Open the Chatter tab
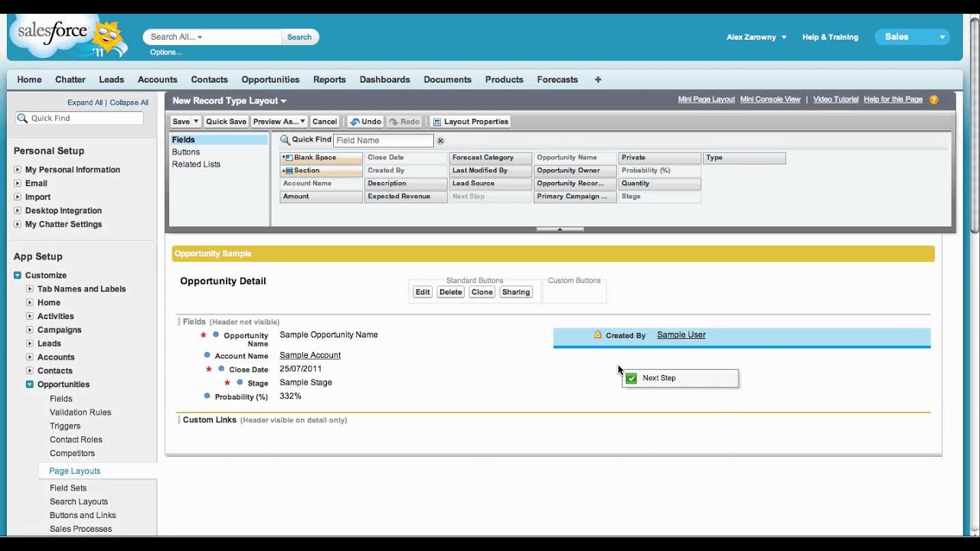 [70, 80]
